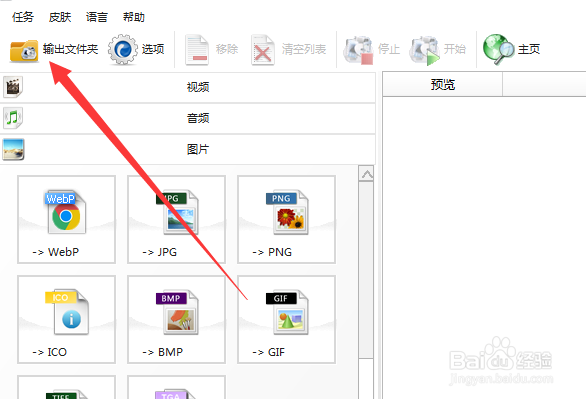
Task: Select the ICO format icon
Action: [x=67, y=312]
